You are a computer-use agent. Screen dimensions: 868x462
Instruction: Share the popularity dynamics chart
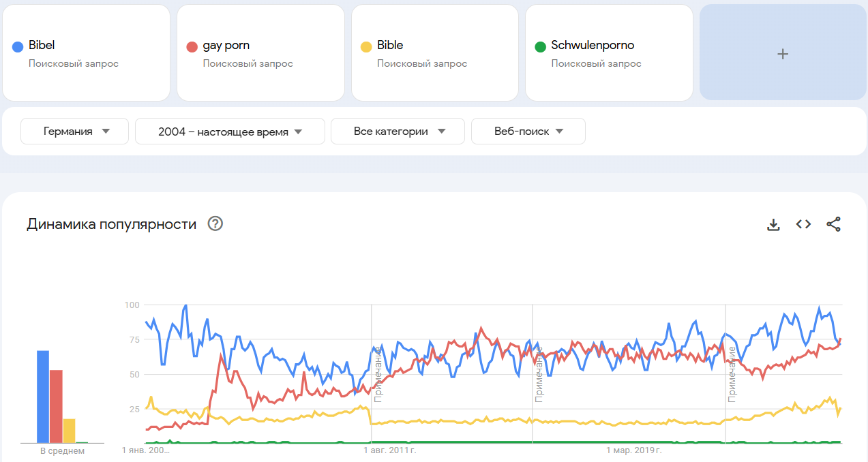pyautogui.click(x=833, y=224)
